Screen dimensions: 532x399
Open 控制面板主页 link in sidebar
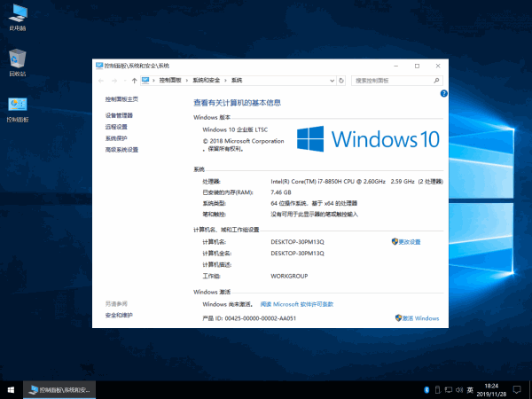tap(121, 99)
